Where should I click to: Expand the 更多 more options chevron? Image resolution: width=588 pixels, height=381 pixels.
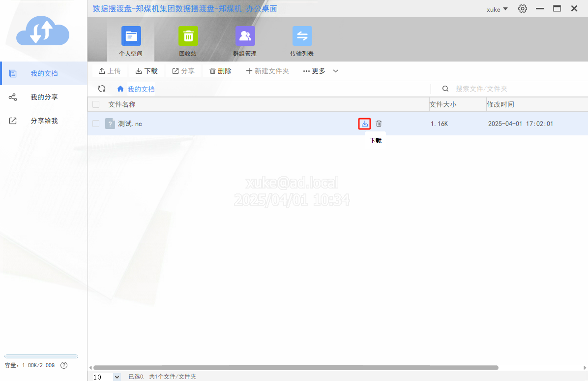point(336,71)
